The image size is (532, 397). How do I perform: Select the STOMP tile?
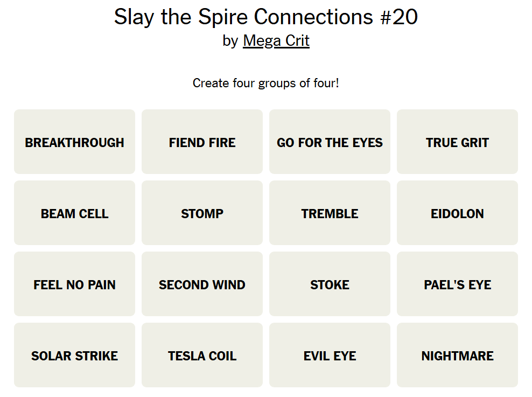[x=202, y=213]
